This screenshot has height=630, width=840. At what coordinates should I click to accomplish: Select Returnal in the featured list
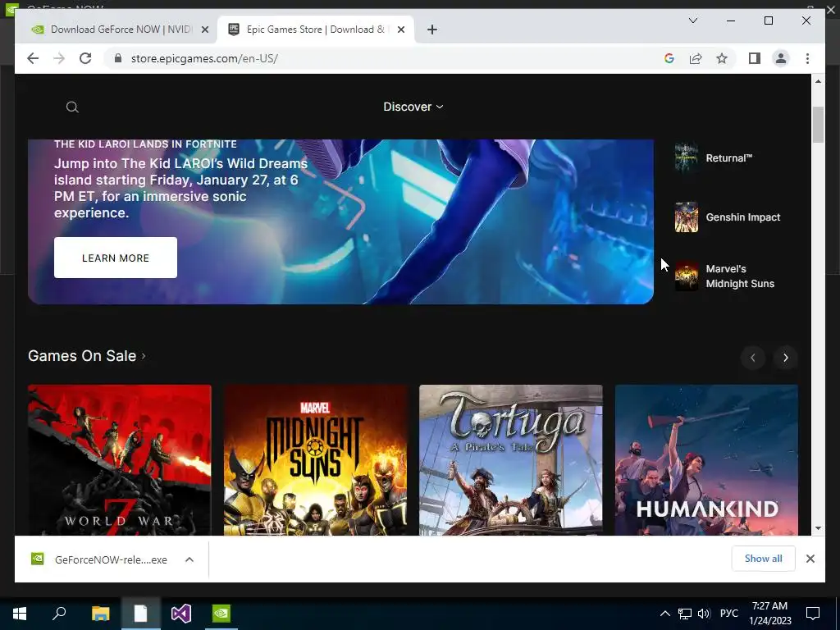(728, 158)
